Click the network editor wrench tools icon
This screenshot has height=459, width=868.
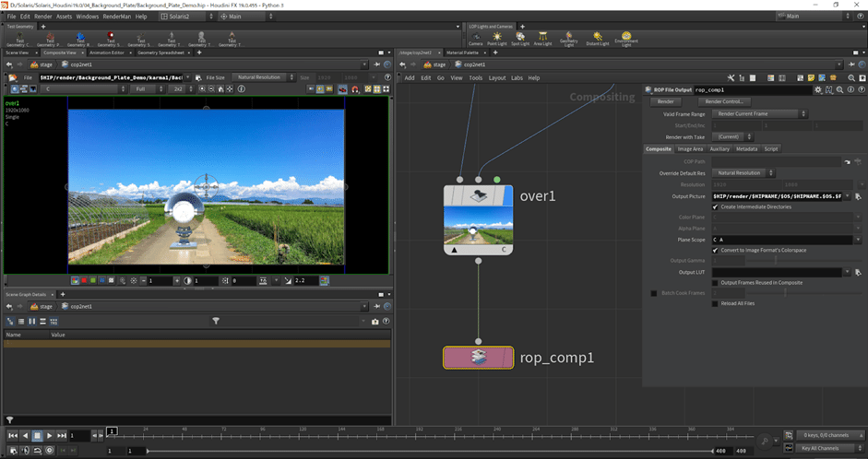[x=731, y=78]
